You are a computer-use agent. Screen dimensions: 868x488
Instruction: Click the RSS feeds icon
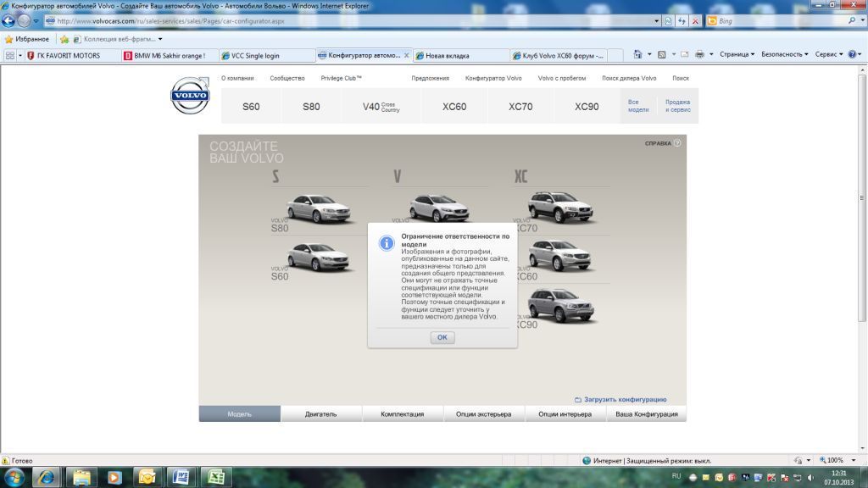(661, 54)
